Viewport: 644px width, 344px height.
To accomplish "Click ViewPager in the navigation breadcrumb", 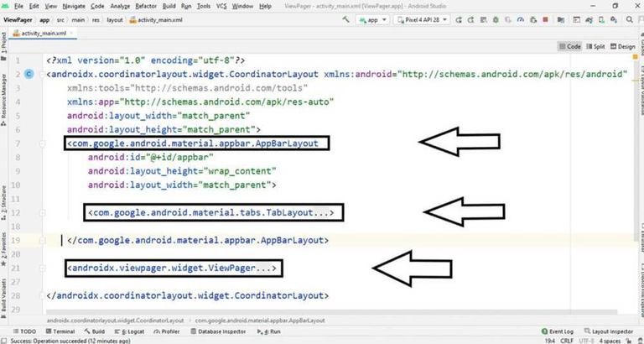I will [x=18, y=20].
